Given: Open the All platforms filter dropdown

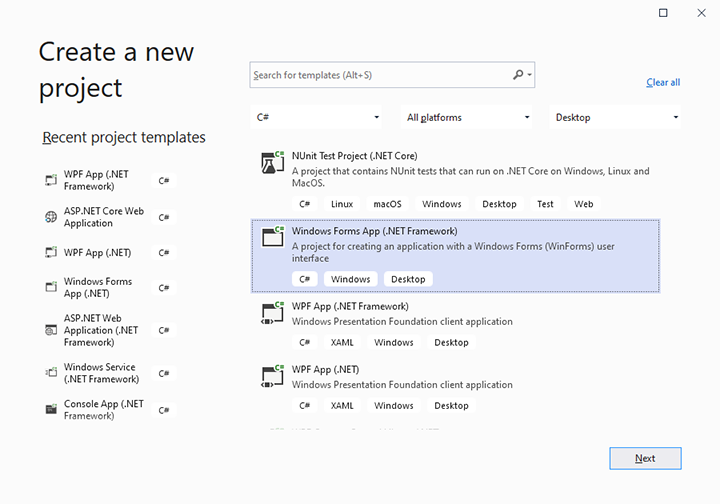Looking at the screenshot, I should pyautogui.click(x=467, y=118).
